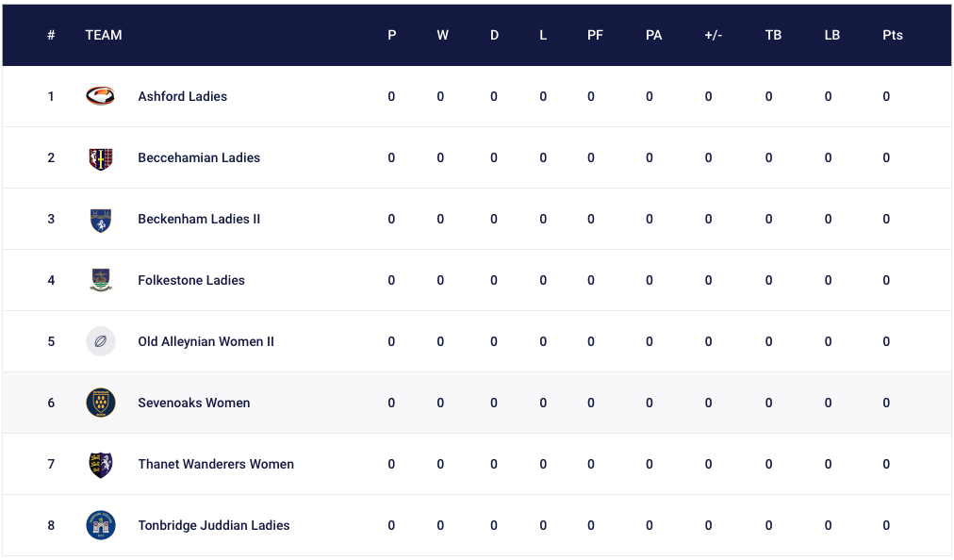Viewport: 954px width, 560px height.
Task: Select the Sevenoaks Women team name
Action: click(194, 403)
